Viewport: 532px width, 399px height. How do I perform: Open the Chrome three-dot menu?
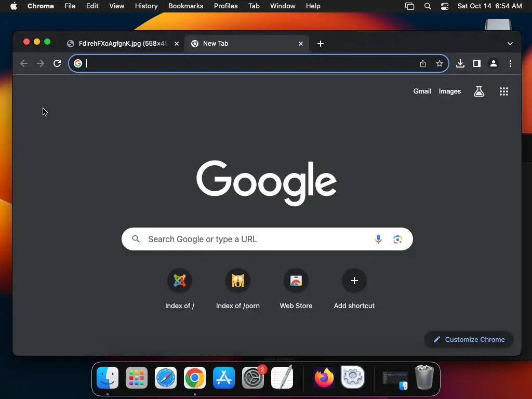[x=510, y=63]
